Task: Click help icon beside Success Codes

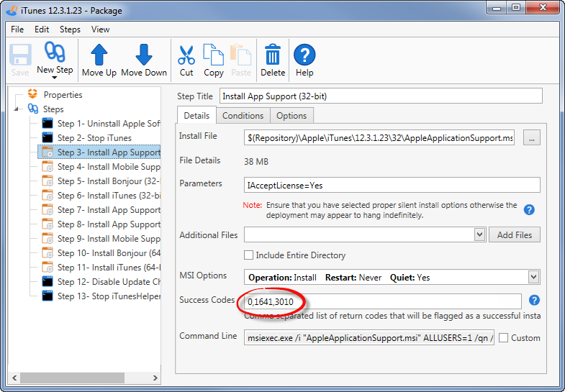Action: pyautogui.click(x=534, y=300)
